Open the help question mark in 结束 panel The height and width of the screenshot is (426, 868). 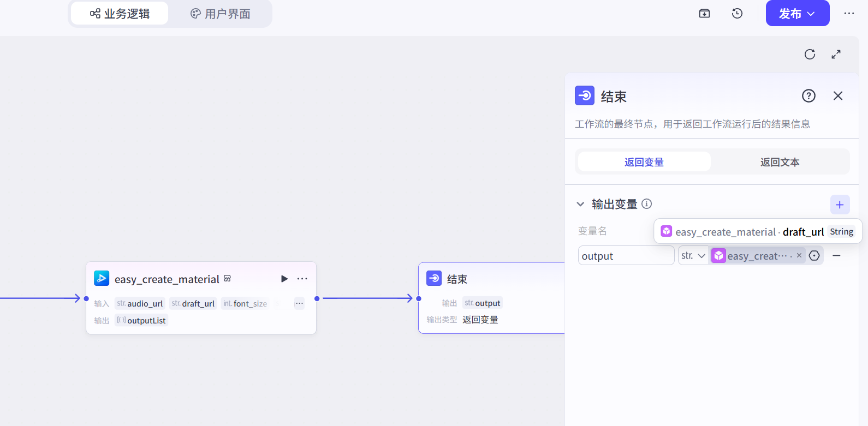coord(808,96)
